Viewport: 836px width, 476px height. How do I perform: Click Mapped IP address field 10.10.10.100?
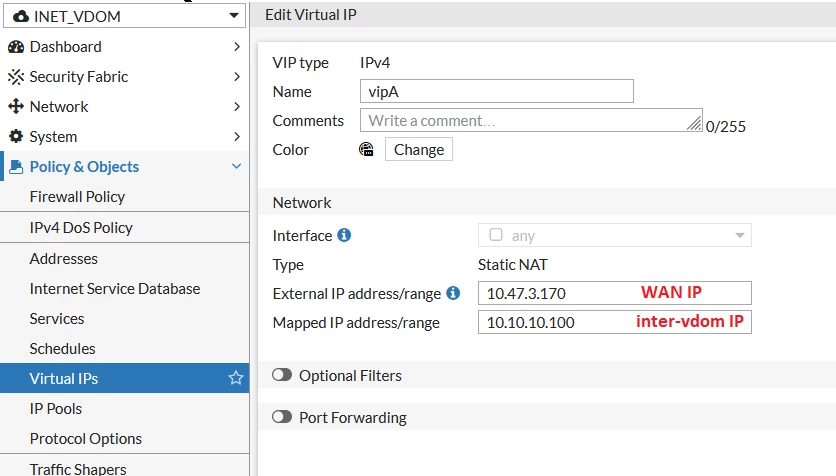(615, 322)
